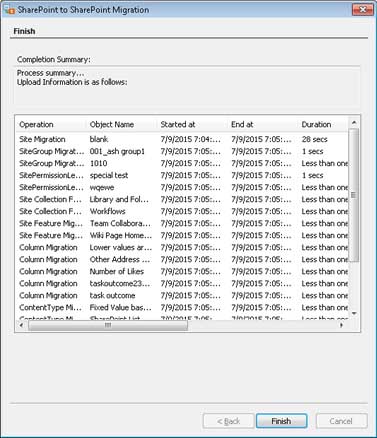The height and width of the screenshot is (438, 377).
Task: Select the 'Library and Fol...' cell
Action: tap(119, 199)
